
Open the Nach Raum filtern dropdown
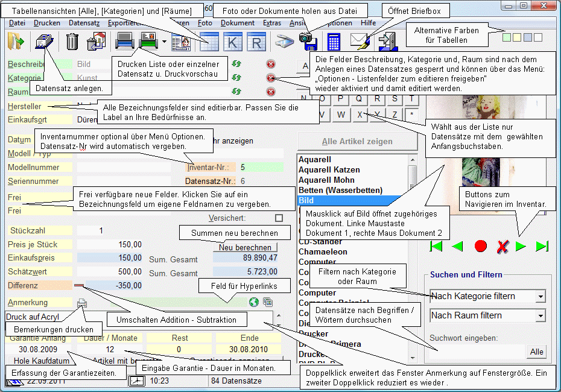click(x=487, y=315)
